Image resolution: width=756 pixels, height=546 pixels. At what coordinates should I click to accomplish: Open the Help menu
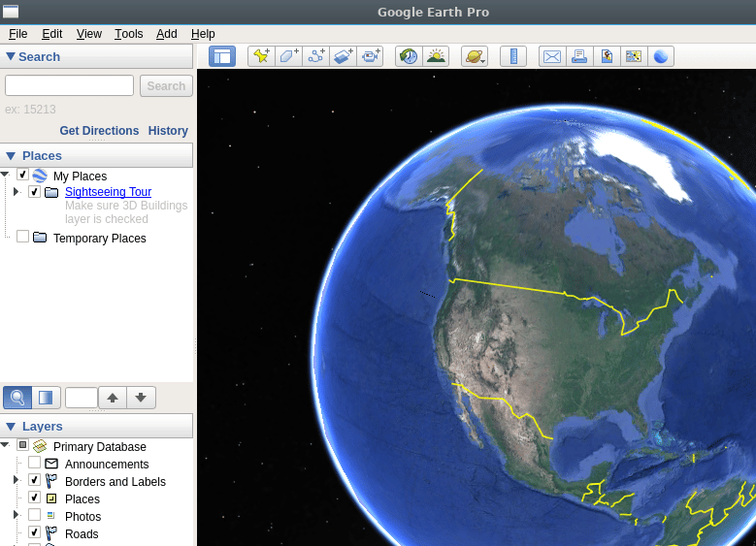tap(203, 34)
